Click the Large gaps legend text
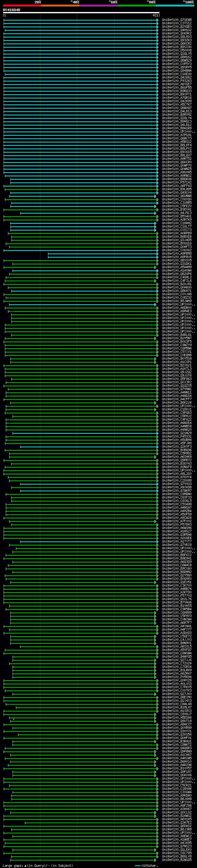The height and width of the screenshot is (868, 197). [13, 866]
